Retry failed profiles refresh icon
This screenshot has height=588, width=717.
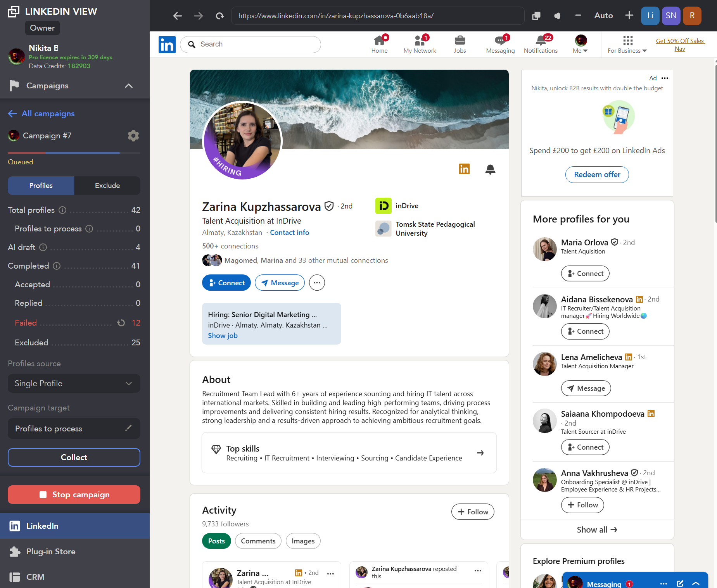(x=121, y=323)
